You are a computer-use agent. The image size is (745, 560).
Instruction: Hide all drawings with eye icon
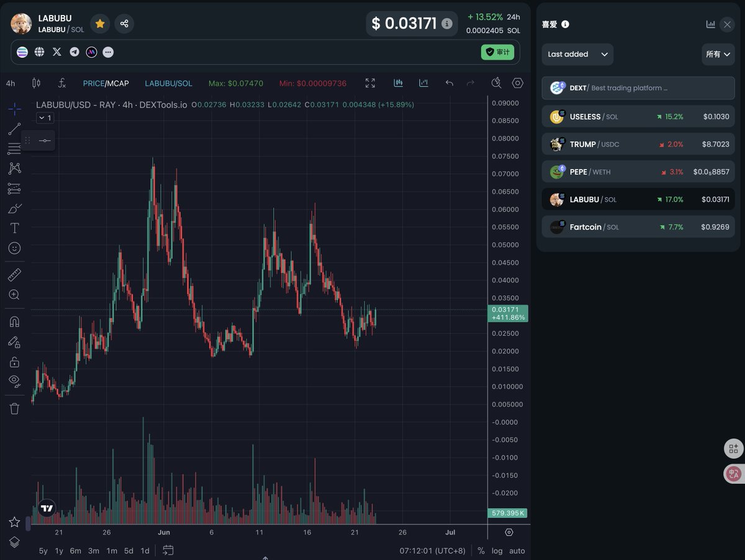pos(14,381)
